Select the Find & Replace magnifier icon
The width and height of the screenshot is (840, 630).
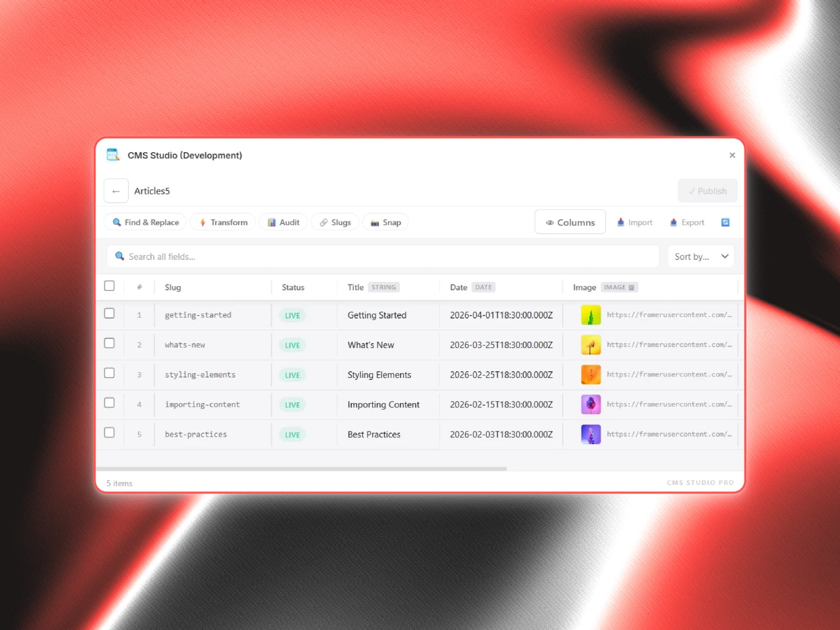(117, 222)
